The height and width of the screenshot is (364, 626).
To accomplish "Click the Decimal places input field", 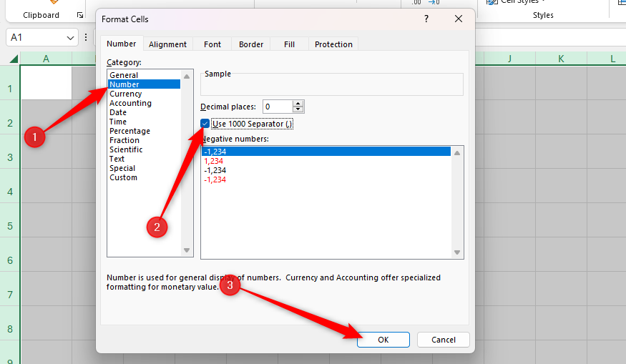I will 278,107.
